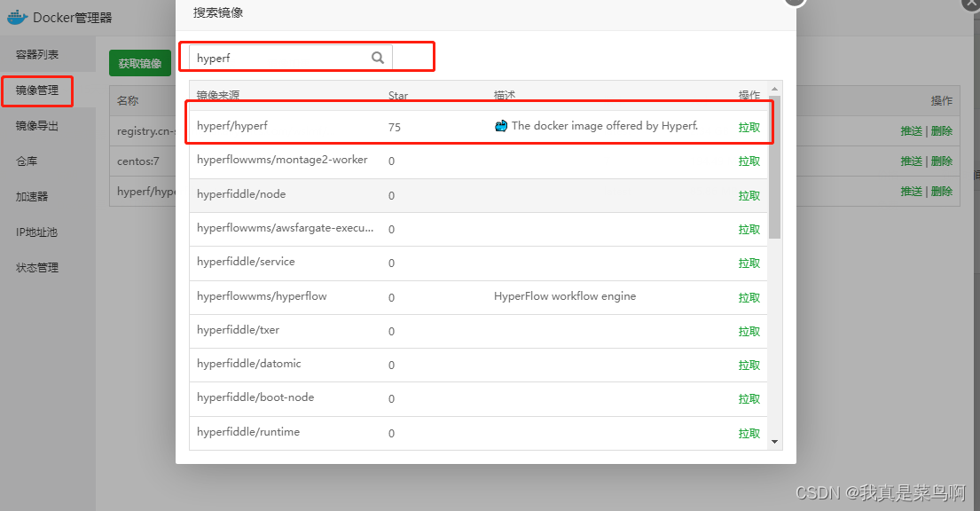Click 推送 in the centos:7 row
Image resolution: width=980 pixels, height=511 pixels.
click(x=911, y=161)
